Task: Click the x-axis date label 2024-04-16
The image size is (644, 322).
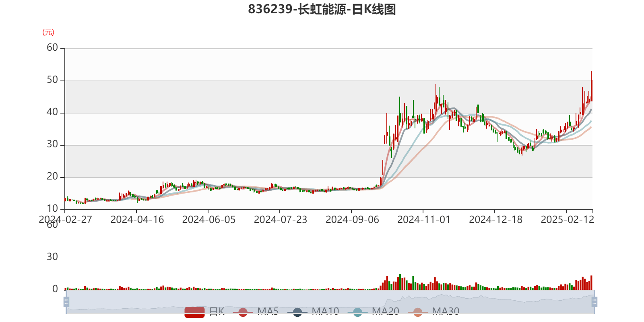Action: tap(137, 220)
